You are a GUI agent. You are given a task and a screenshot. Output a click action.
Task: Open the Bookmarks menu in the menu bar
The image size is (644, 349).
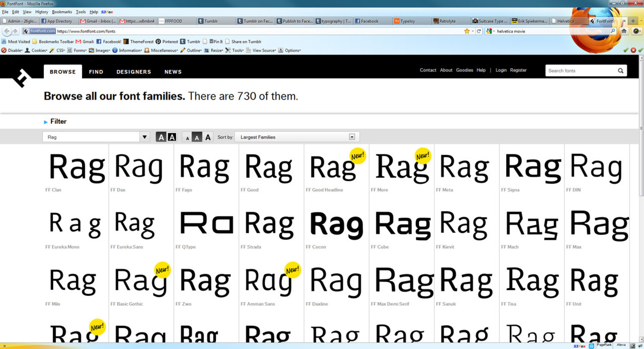tap(62, 12)
